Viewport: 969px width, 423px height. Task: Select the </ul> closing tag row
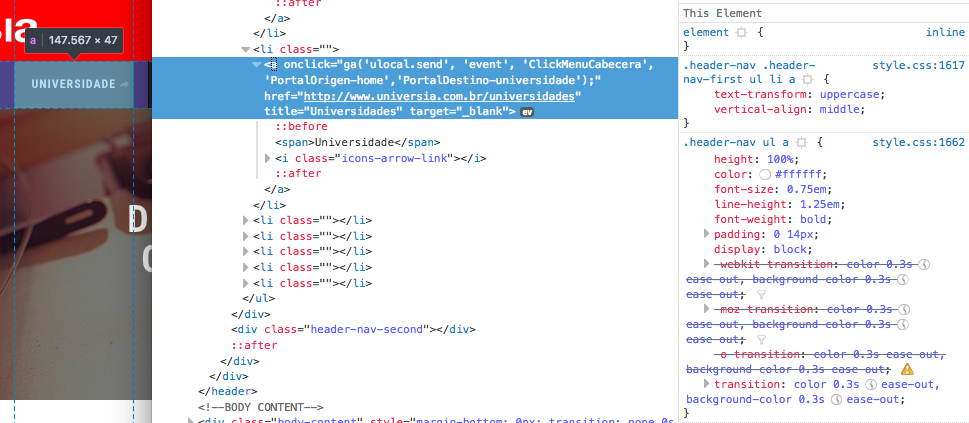point(259,298)
